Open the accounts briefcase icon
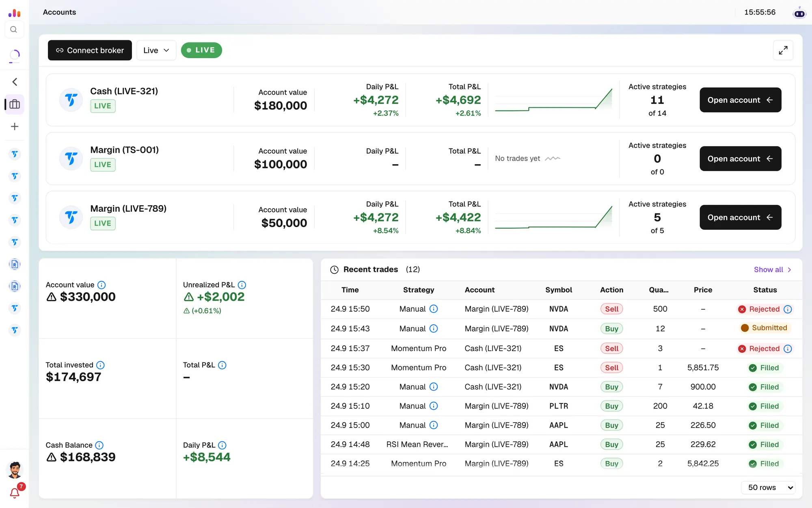This screenshot has width=812, height=508. [x=15, y=104]
